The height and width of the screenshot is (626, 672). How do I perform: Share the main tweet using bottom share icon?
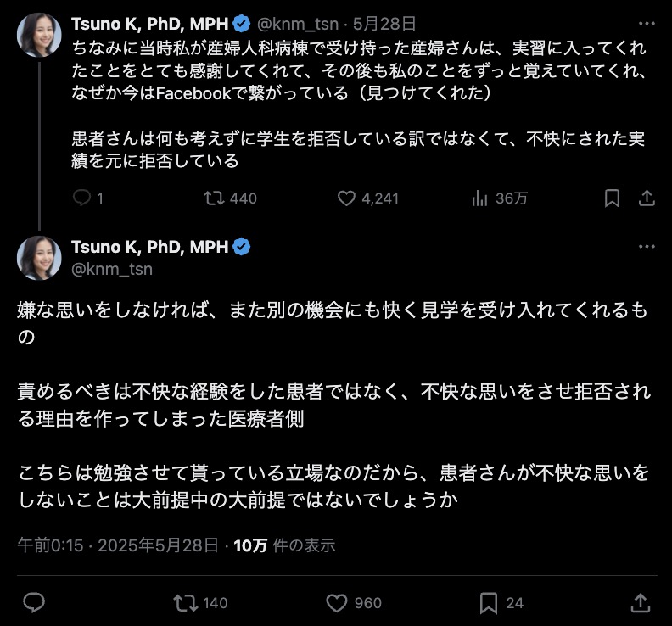(x=641, y=602)
